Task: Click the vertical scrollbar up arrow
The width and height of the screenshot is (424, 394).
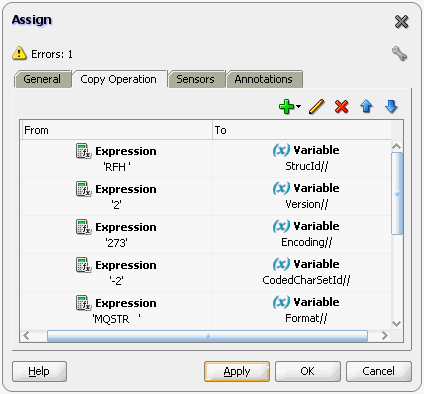Action: [397, 146]
